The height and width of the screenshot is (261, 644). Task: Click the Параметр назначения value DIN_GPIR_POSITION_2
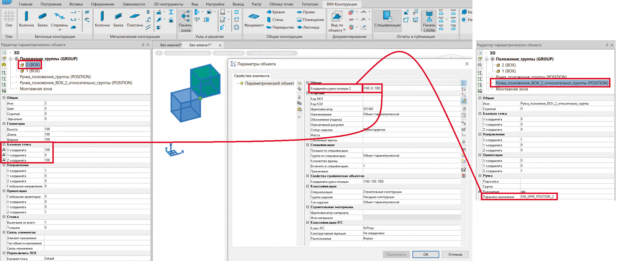tap(567, 197)
